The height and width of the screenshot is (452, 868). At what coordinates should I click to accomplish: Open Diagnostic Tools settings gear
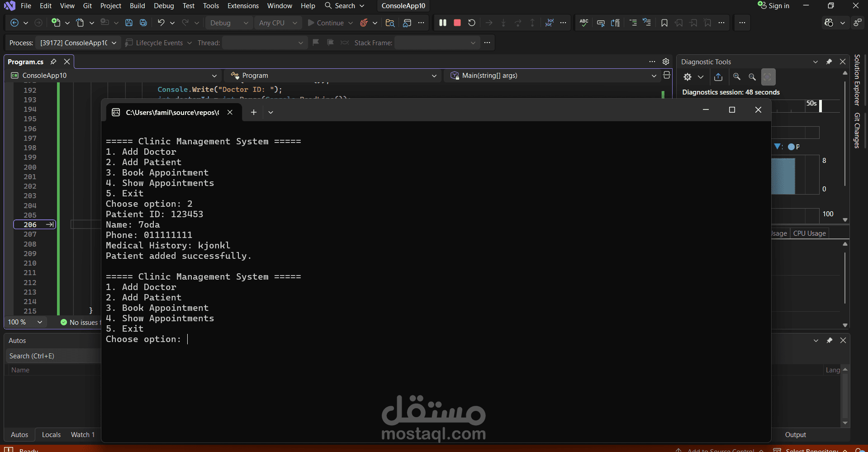pos(688,77)
